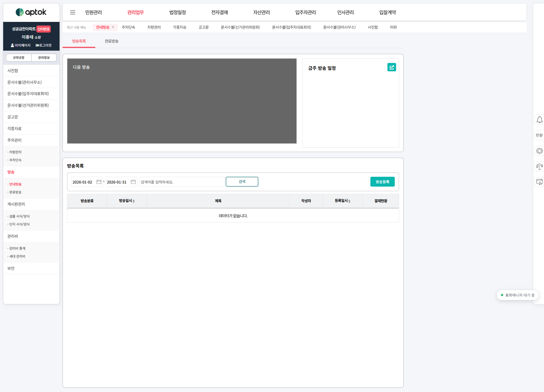This screenshot has height=392, width=544.
Task: Click 로그아웃 to sign out
Action: (43, 45)
